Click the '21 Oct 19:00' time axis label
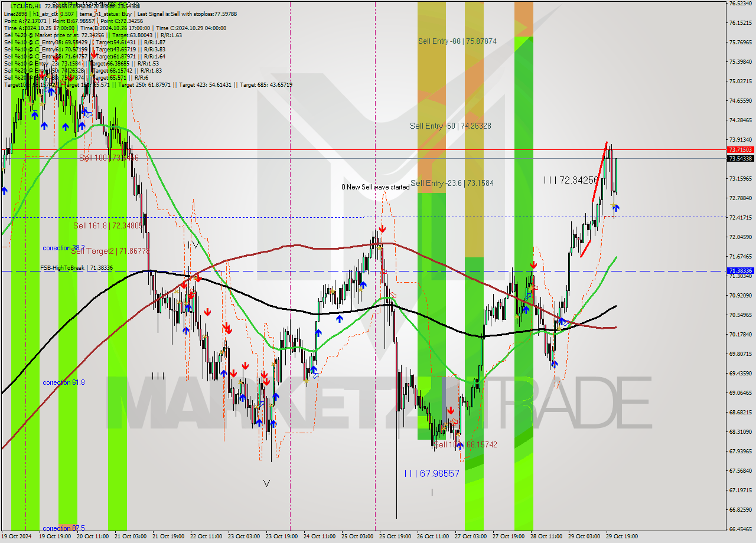The image size is (756, 543). (168, 537)
